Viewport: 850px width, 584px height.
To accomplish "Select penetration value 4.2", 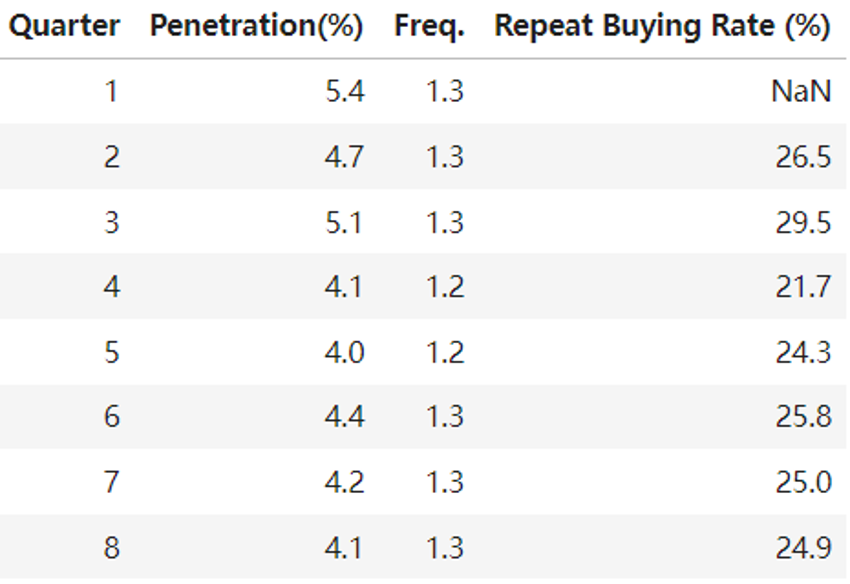I will click(x=344, y=482).
